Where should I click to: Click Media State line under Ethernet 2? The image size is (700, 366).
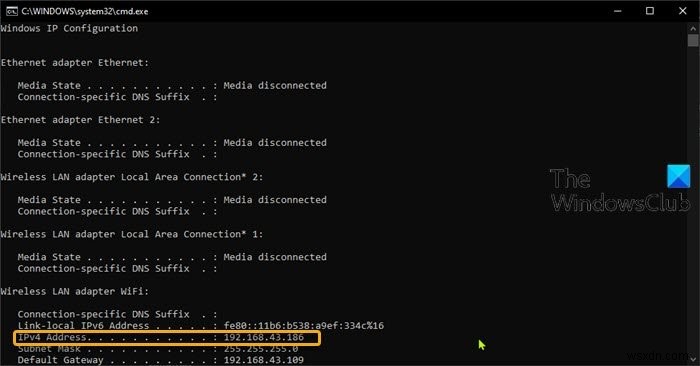click(172, 142)
